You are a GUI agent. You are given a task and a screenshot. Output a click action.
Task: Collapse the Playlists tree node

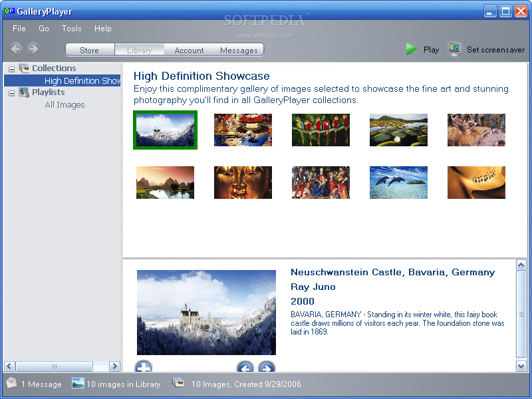pos(11,93)
